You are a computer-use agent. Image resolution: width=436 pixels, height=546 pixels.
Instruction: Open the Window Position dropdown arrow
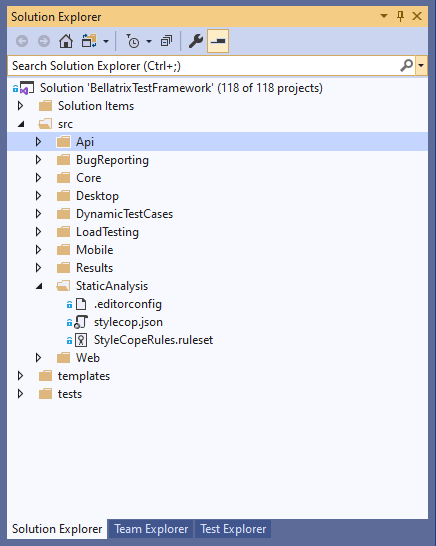[384, 16]
